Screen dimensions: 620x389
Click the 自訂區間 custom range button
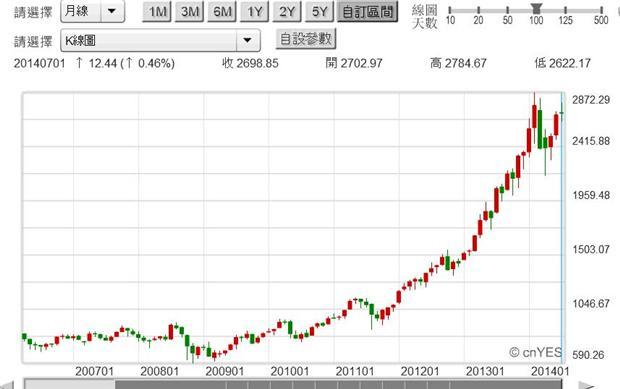367,11
